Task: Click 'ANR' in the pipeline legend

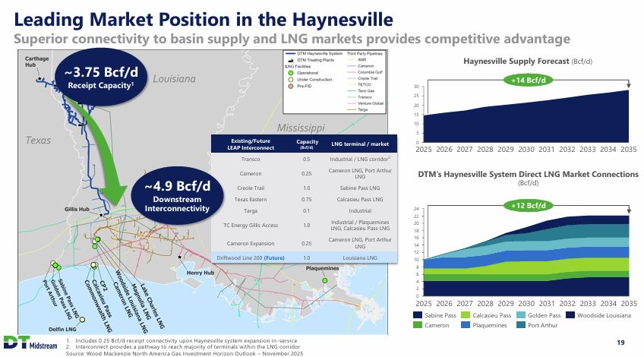Action: tap(361, 59)
